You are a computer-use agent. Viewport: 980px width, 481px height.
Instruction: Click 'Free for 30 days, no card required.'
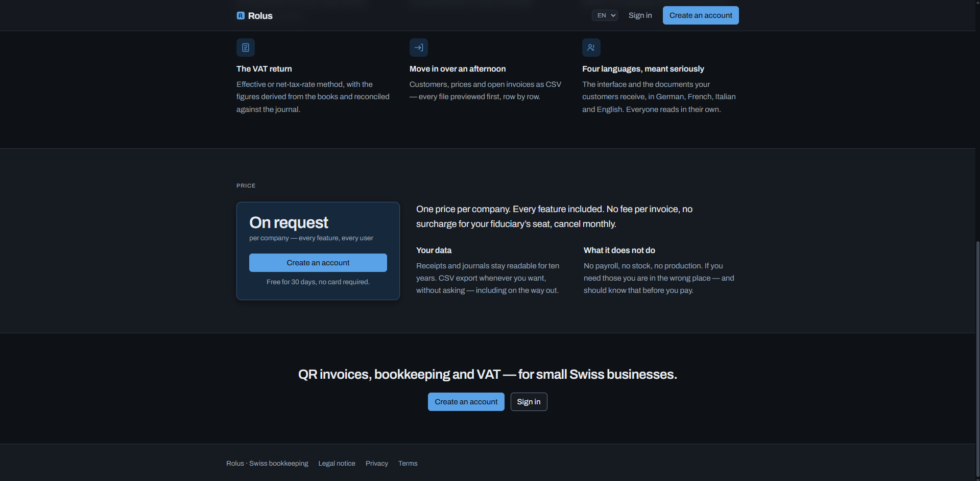318,282
